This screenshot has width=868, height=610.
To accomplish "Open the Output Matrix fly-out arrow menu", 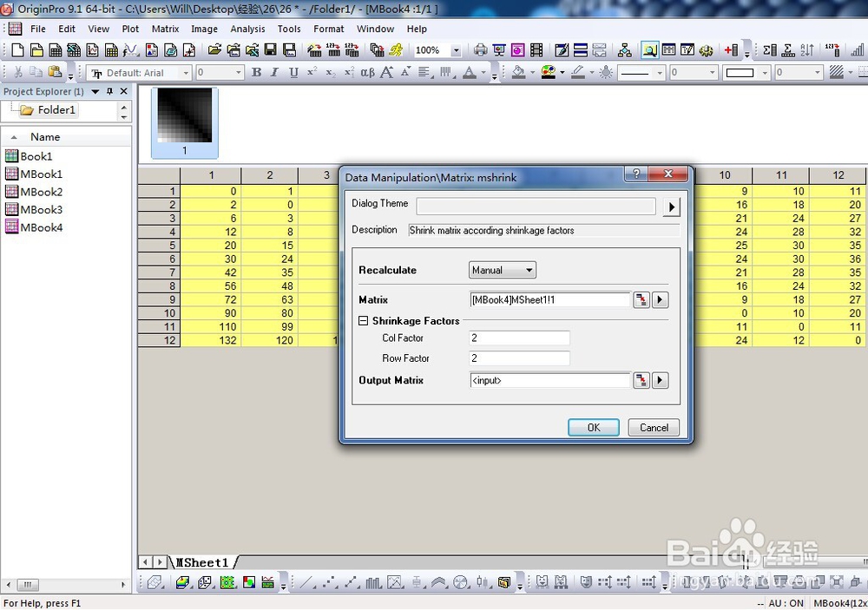I will (660, 380).
